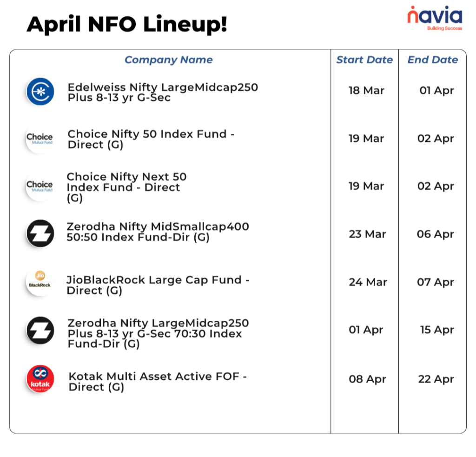Click the Kotak Mutual Fund logo
The width and height of the screenshot is (476, 457).
click(x=40, y=379)
